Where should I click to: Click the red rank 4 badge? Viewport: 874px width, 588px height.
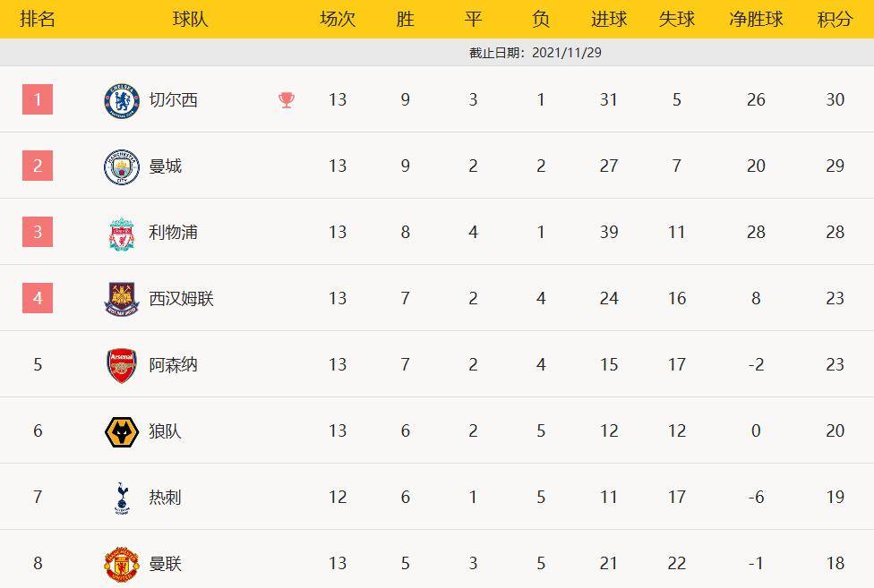(38, 298)
